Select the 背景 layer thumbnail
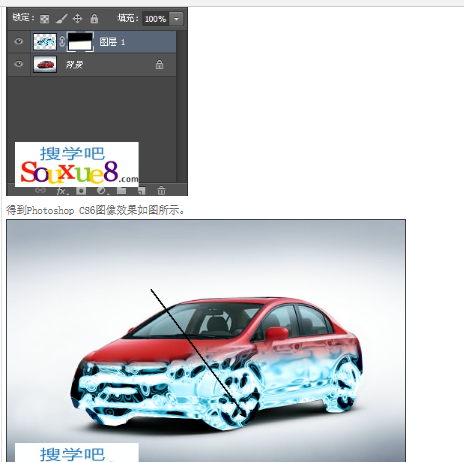This screenshot has height=462, width=464. (x=45, y=64)
